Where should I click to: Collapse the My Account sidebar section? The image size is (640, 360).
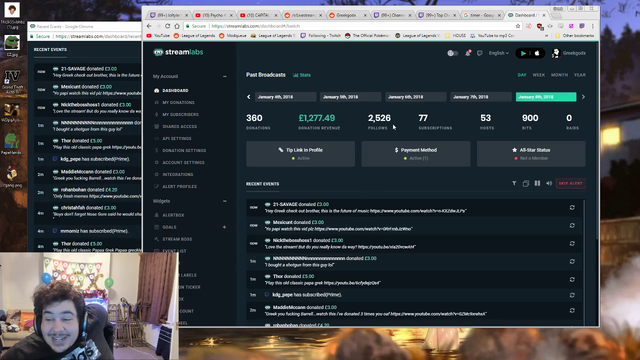[x=224, y=76]
